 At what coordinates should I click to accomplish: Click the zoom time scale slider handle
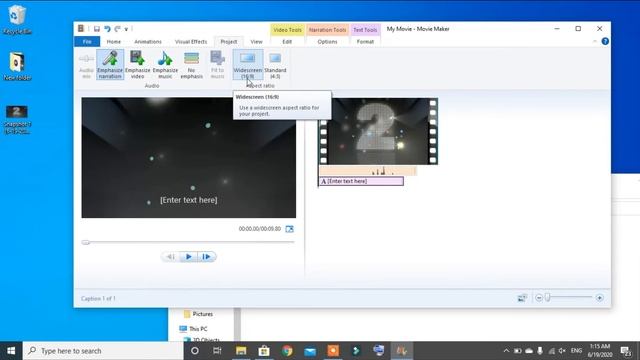(548, 298)
